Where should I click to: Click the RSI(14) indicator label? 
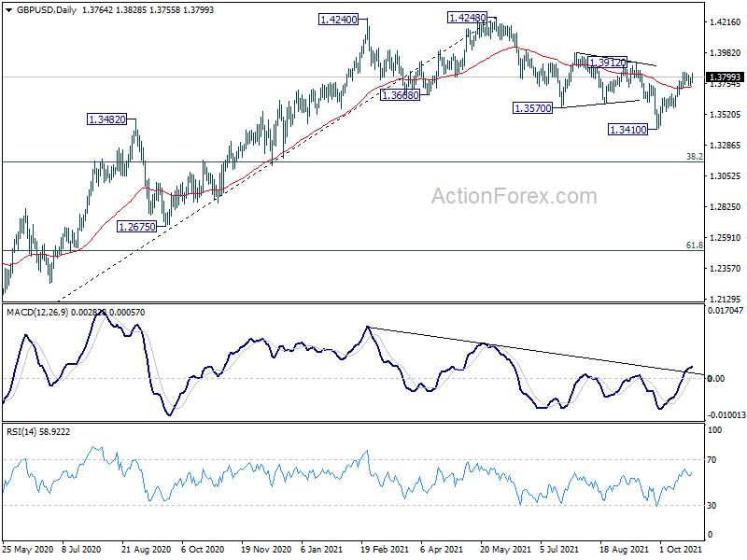tap(21, 432)
